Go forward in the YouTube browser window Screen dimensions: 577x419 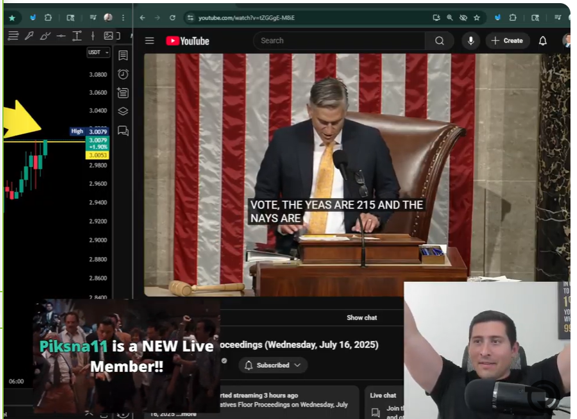(x=157, y=18)
